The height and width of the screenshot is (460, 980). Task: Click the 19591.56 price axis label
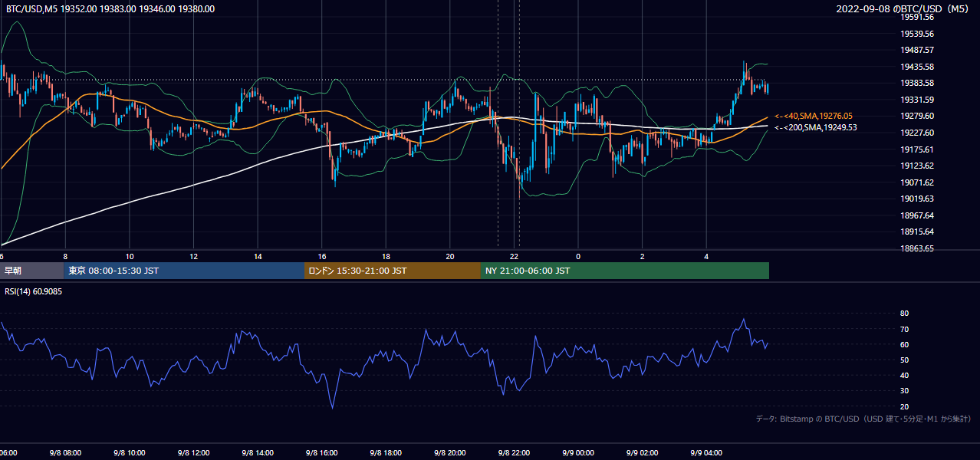click(916, 17)
